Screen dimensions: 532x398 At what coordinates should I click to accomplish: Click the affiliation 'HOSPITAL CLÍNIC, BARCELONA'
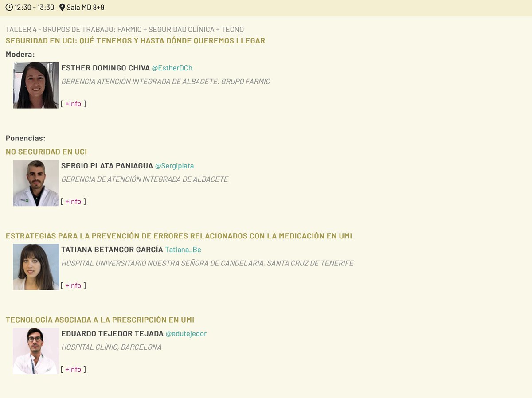pyautogui.click(x=111, y=347)
